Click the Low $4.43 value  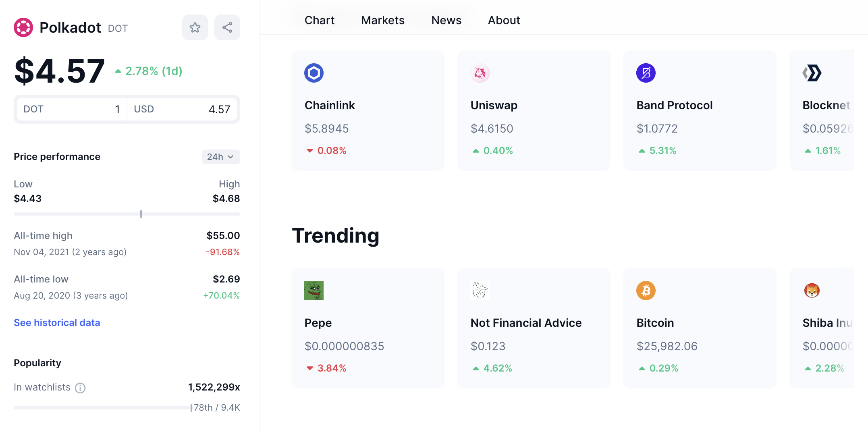pos(28,198)
